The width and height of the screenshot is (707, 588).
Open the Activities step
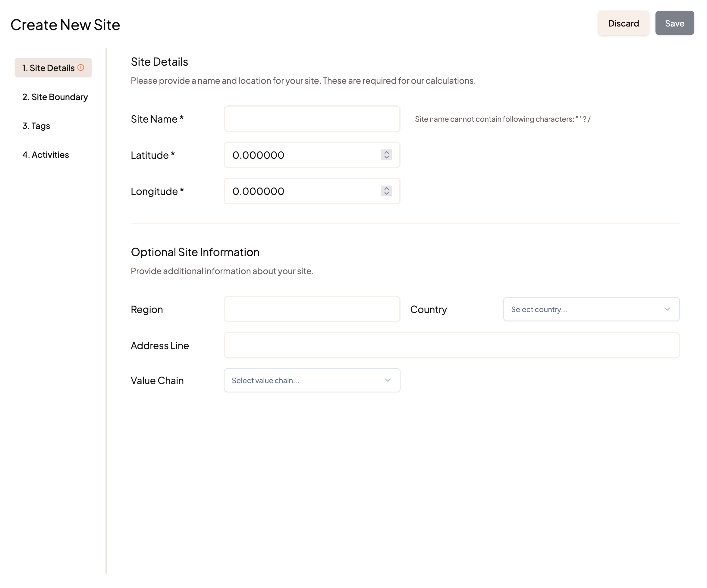click(46, 155)
